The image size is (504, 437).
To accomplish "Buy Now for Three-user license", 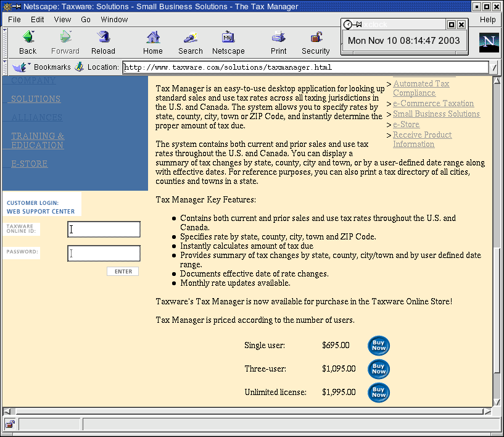I will click(379, 369).
